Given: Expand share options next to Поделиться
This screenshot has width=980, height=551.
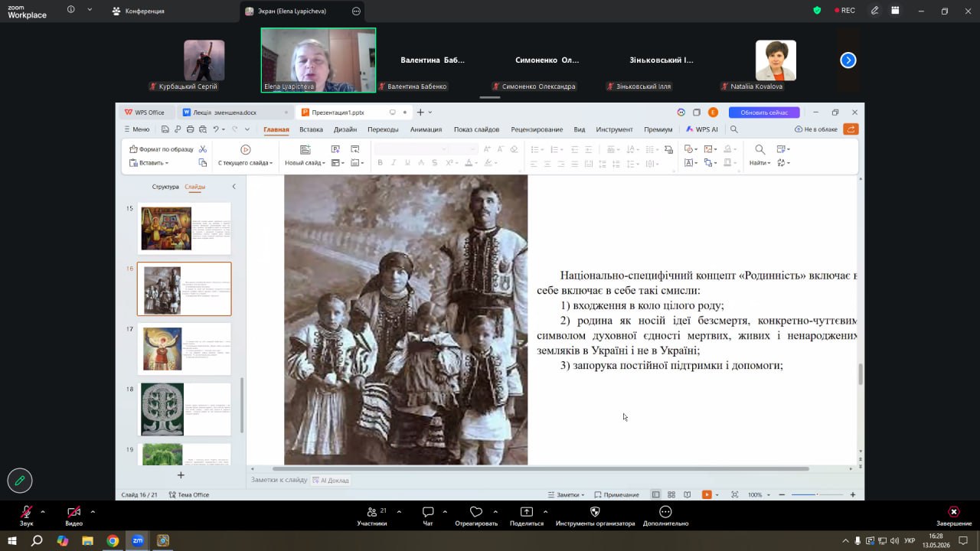Looking at the screenshot, I should pyautogui.click(x=545, y=511).
